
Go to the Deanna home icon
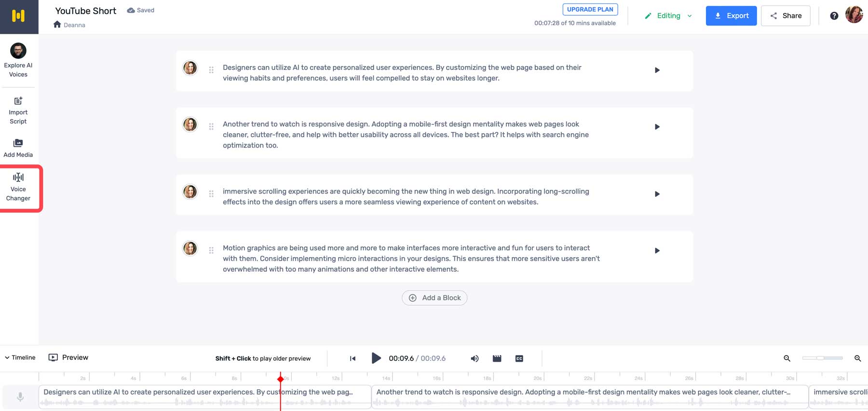(x=57, y=25)
